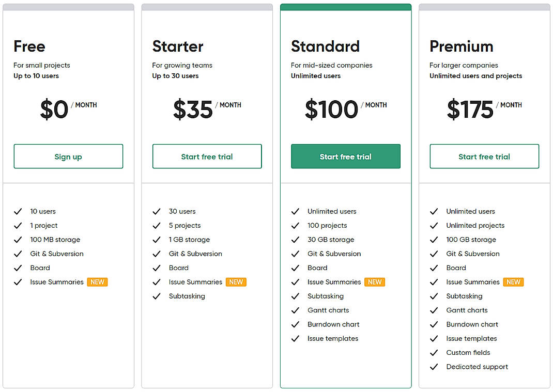Click the Free plan title
The image size is (553, 392).
point(29,46)
